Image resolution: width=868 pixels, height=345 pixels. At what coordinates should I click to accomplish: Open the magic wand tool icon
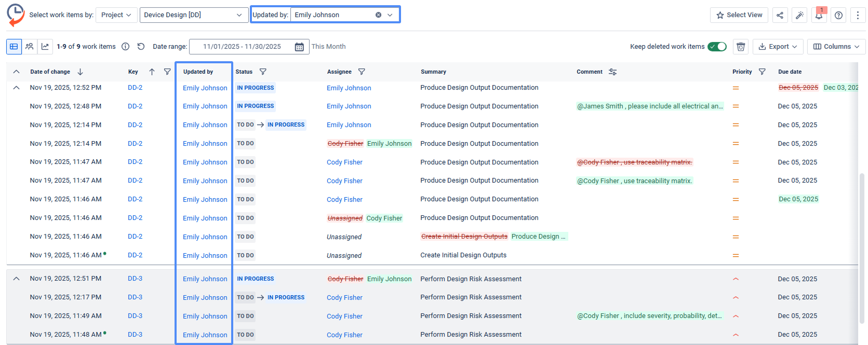(x=799, y=15)
